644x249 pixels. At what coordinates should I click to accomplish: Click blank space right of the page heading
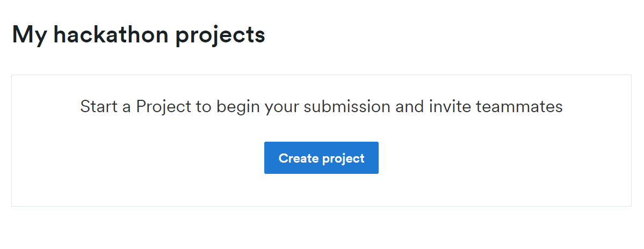click(x=452, y=35)
